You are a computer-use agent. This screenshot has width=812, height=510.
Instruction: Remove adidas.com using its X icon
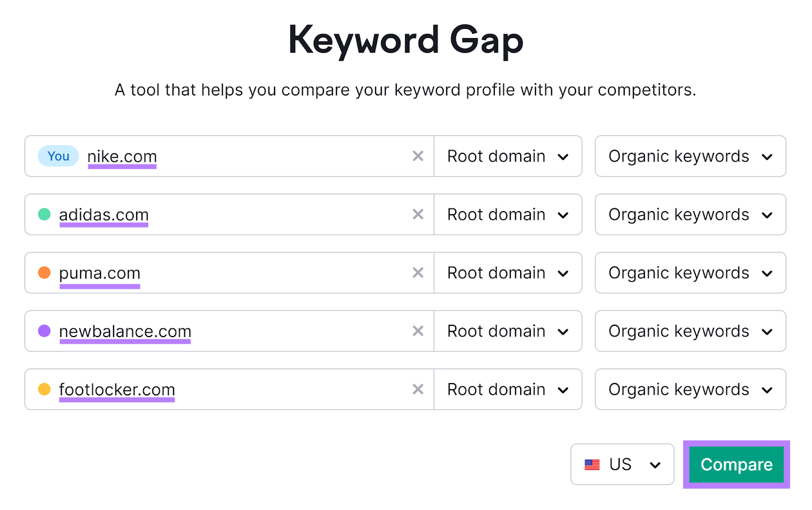click(x=418, y=215)
